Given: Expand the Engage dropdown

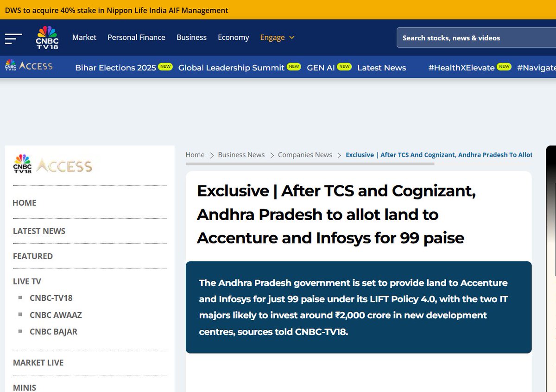Looking at the screenshot, I should [277, 38].
